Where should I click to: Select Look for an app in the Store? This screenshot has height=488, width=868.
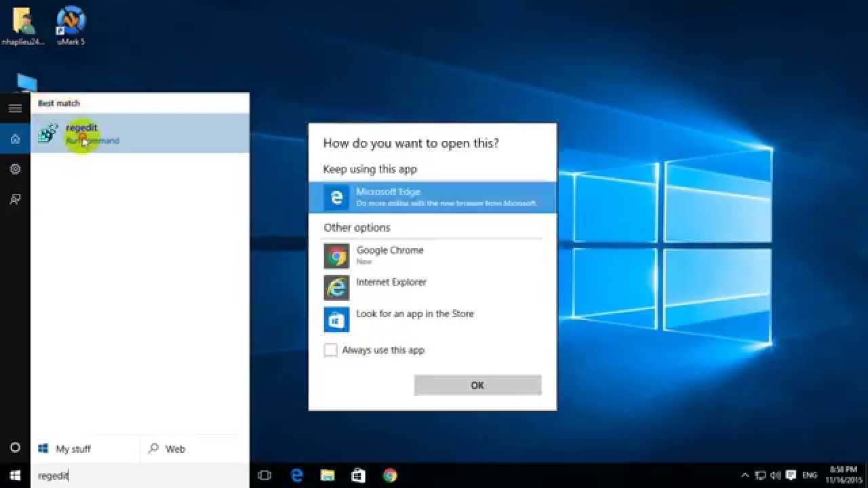point(433,319)
